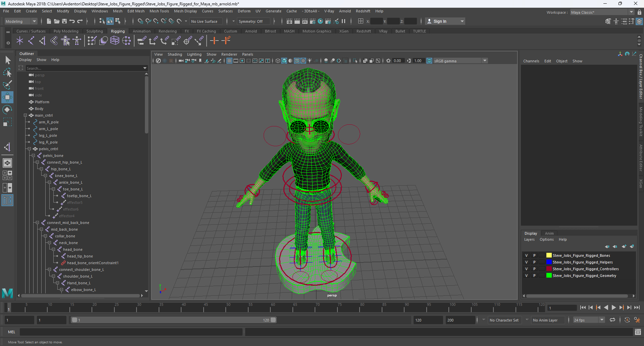Choose the arrow Select tool
Image resolution: width=644 pixels, height=346 pixels.
coord(7,60)
